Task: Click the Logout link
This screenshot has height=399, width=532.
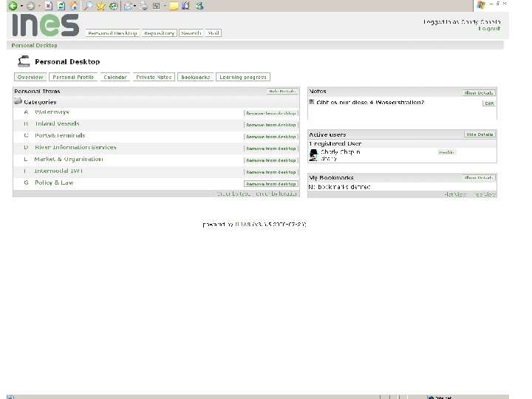Action: click(489, 29)
